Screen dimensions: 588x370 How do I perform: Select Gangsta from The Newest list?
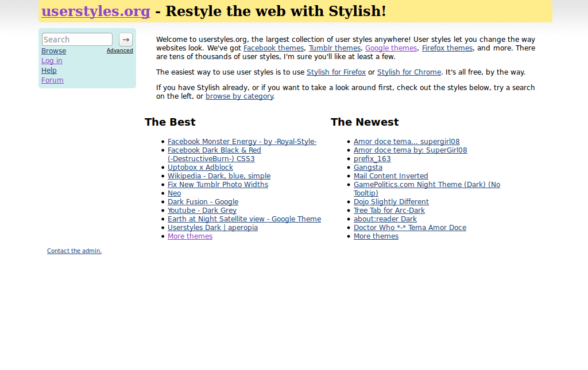tap(367, 167)
